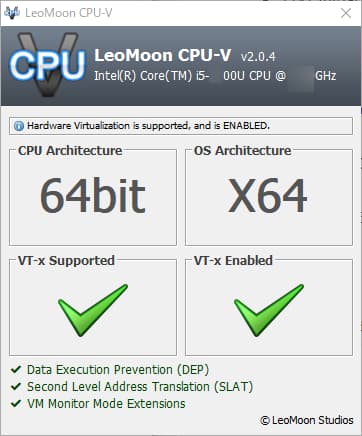Click the Second Level Address Translation (SLAT) label
The width and height of the screenshot is (362, 436).
(x=140, y=387)
